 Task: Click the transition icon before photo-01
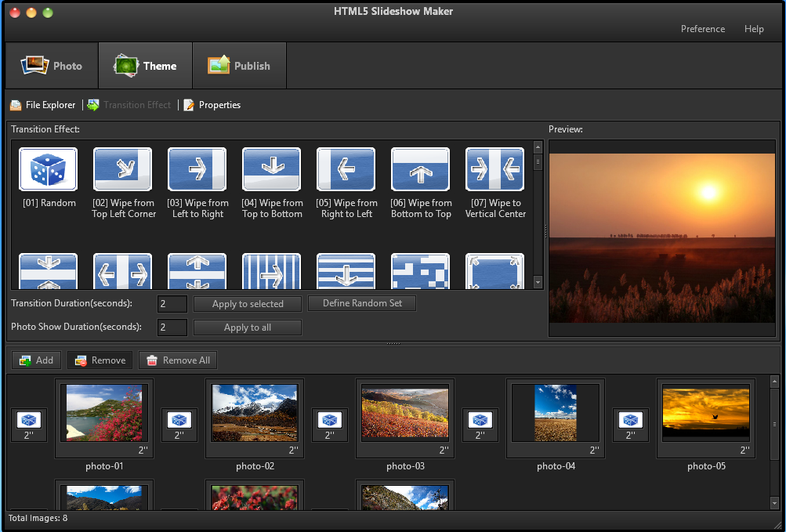[x=29, y=424]
